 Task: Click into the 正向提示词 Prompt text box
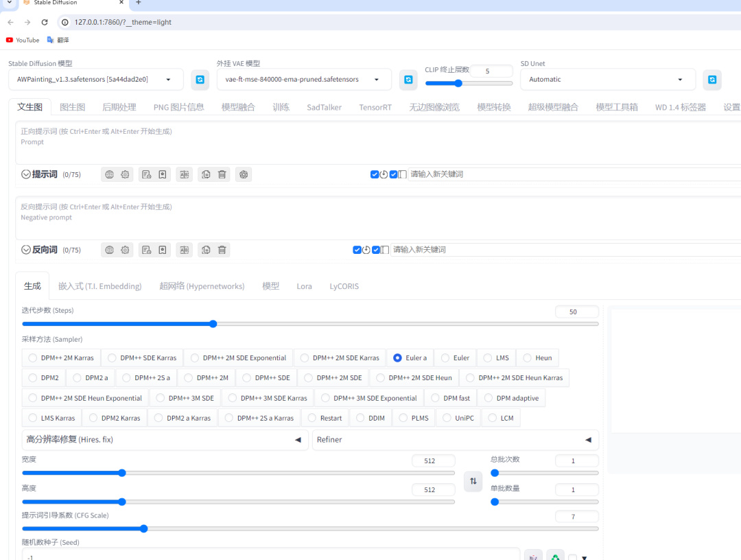(378, 143)
